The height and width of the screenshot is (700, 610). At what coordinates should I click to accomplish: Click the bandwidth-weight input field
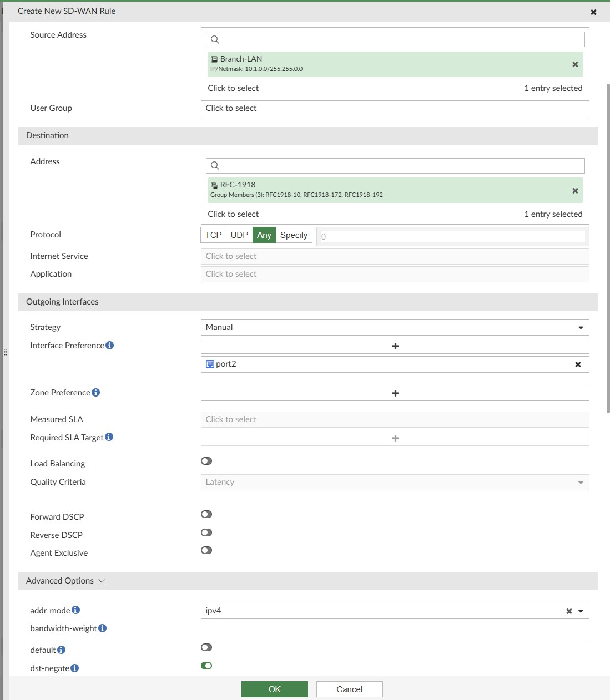tap(395, 630)
